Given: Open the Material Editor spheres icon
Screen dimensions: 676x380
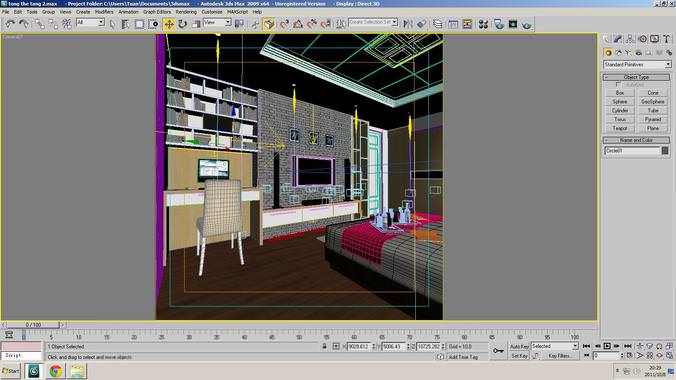Looking at the screenshot, I should 483,24.
